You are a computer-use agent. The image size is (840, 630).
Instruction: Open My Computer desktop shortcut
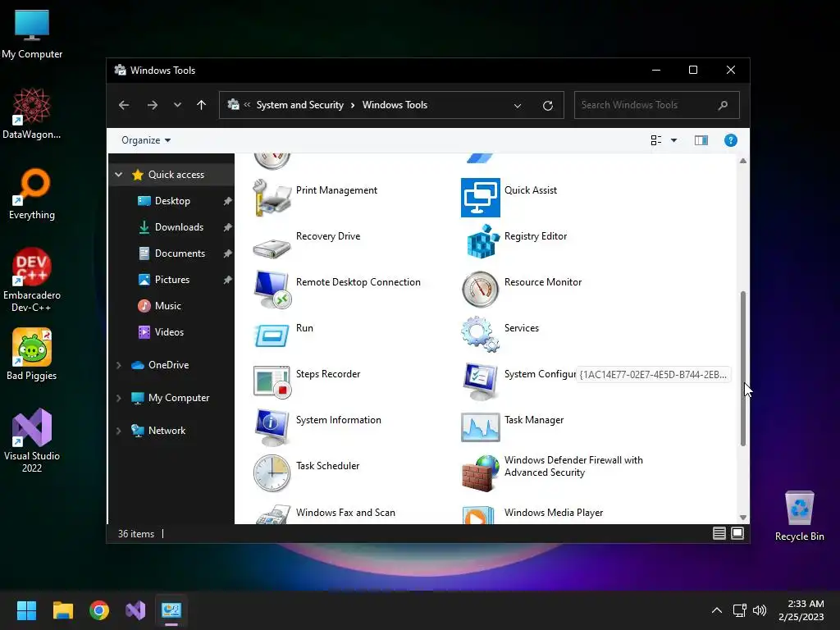32,34
